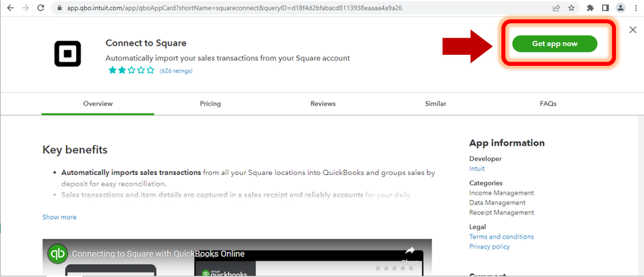Open the Reviews tab
Image resolution: width=644 pixels, height=277 pixels.
(323, 104)
